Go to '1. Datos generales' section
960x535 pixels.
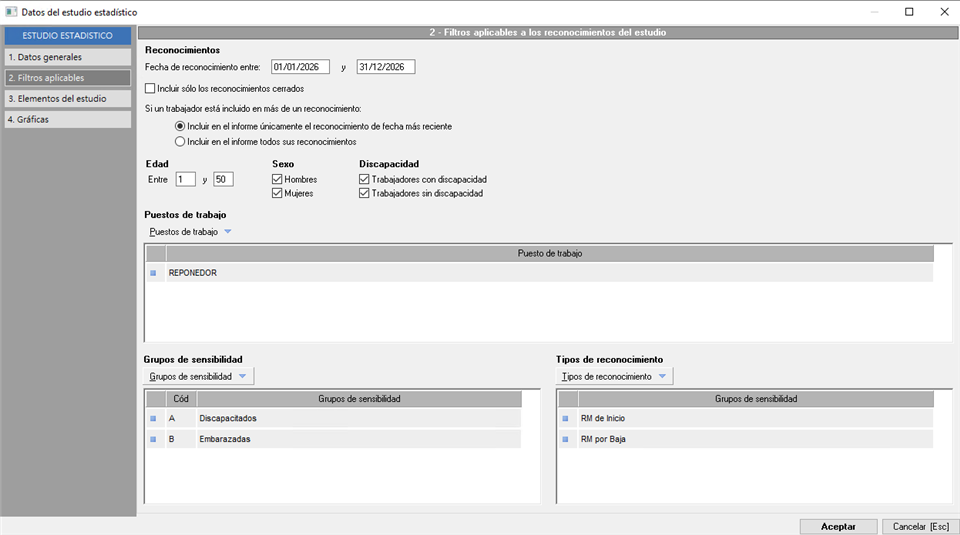(68, 57)
